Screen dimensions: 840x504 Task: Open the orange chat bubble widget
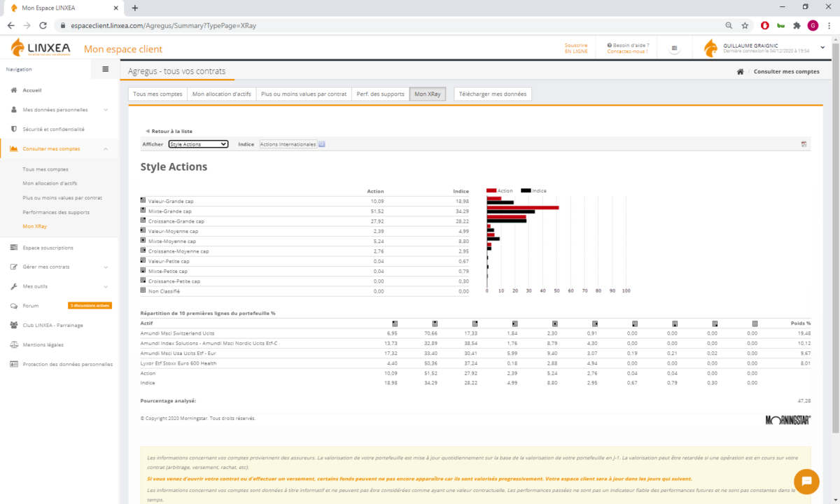click(806, 481)
